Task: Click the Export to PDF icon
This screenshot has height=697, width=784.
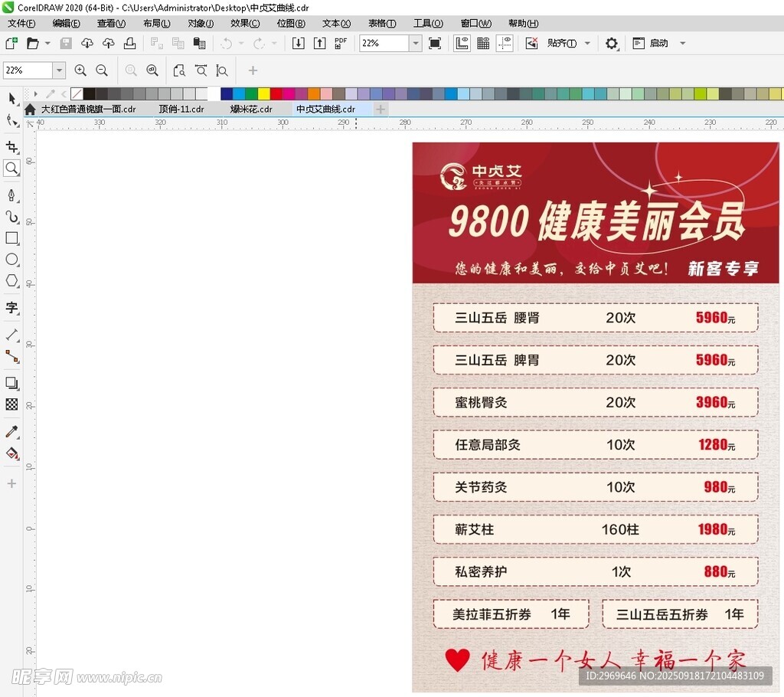Action: point(341,44)
